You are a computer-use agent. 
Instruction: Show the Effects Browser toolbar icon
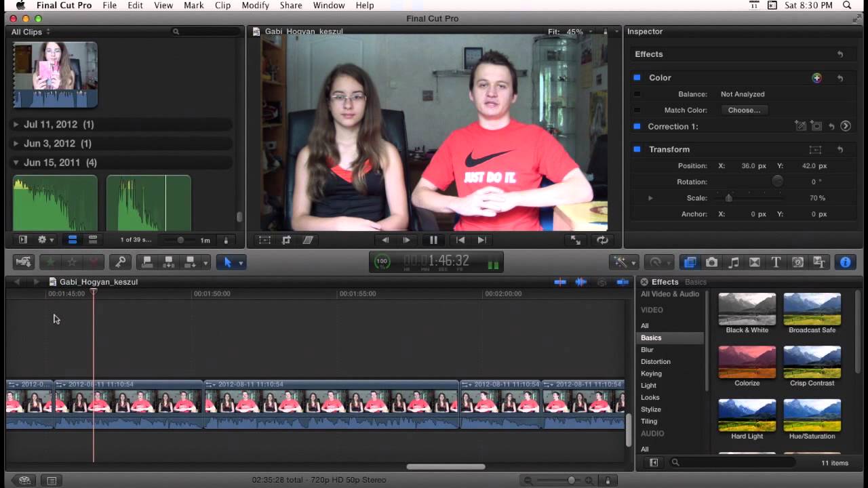(x=690, y=262)
